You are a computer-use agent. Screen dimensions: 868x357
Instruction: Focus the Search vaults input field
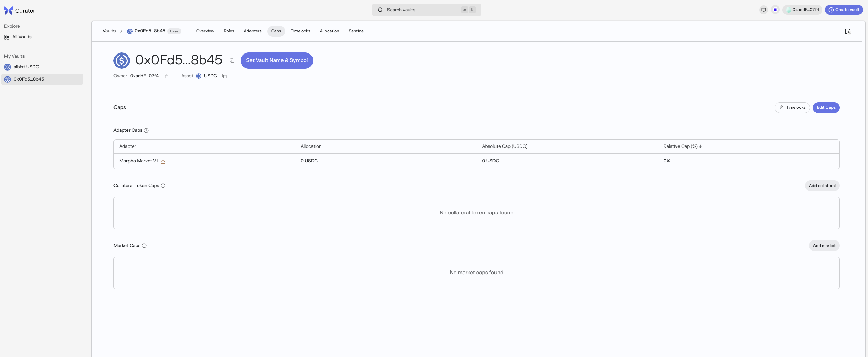click(x=423, y=10)
